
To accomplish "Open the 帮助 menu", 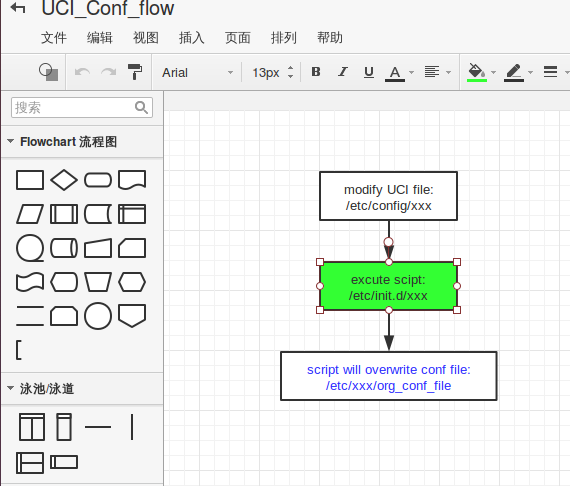I will 330,38.
